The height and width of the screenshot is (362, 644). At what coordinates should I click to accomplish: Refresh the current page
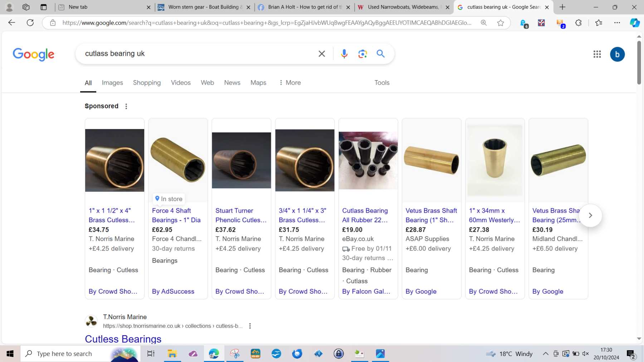point(30,23)
